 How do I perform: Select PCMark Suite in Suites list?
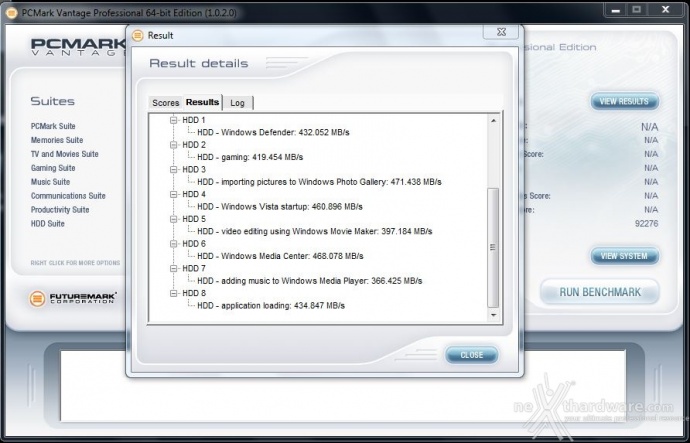pos(53,126)
